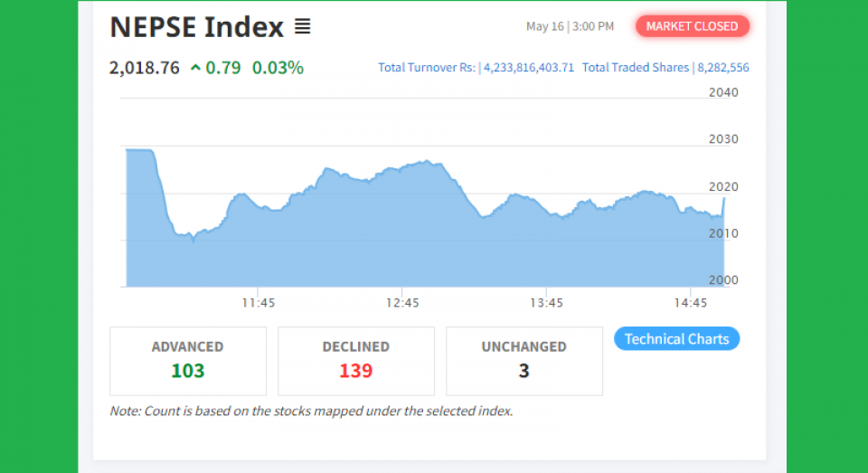Screen dimensions: 868x473
Task: Click the 2040 y-axis label
Action: click(723, 92)
